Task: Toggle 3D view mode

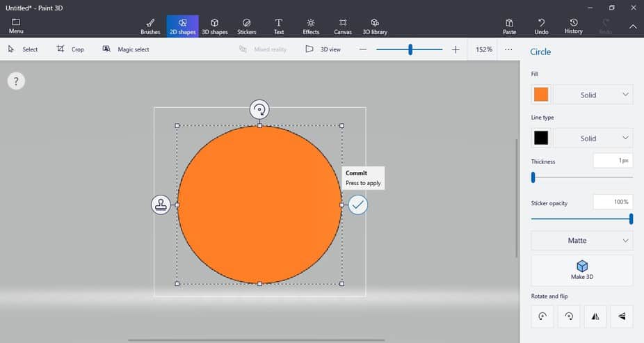Action: coord(323,49)
